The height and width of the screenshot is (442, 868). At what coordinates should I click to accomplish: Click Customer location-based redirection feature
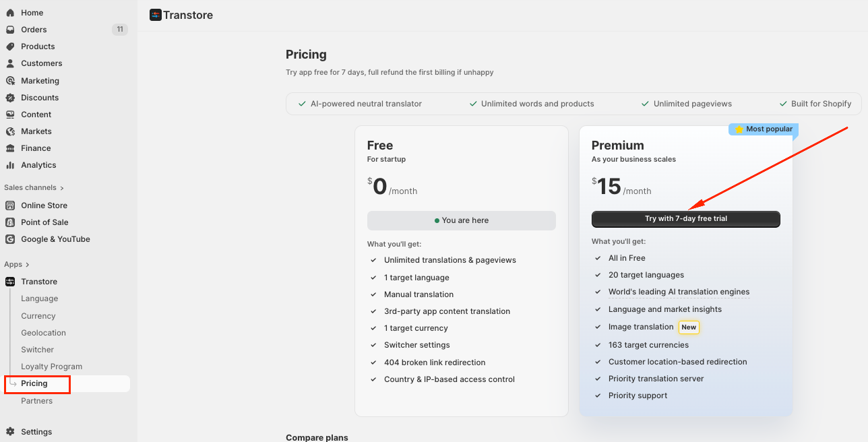pos(678,362)
